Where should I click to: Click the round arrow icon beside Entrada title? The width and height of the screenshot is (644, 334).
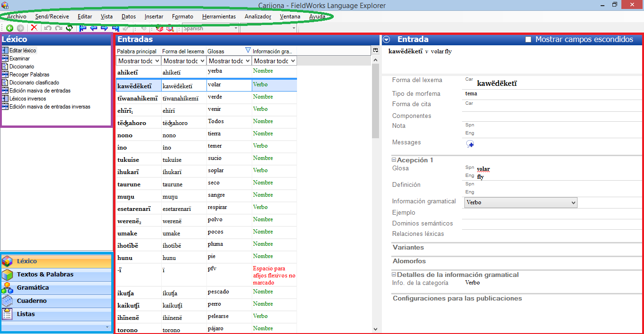(387, 40)
